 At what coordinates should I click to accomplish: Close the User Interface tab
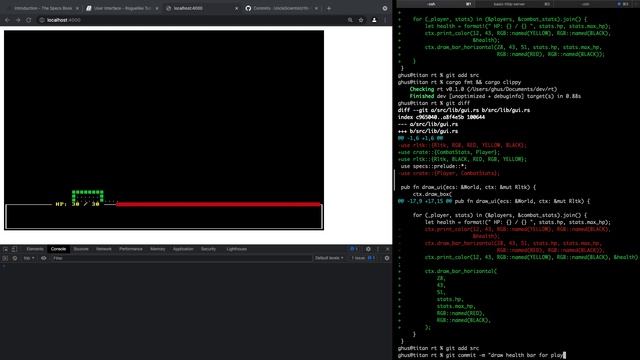click(x=157, y=8)
